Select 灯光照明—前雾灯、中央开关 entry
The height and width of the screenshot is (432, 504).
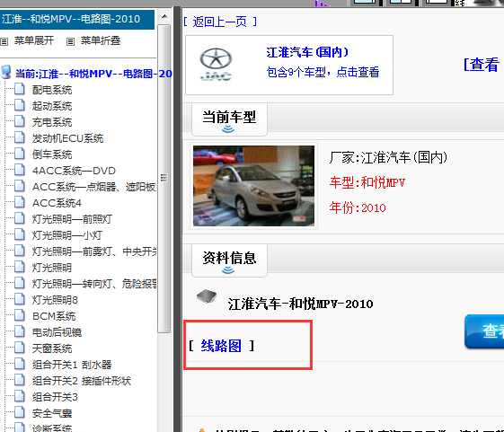pyautogui.click(x=94, y=251)
